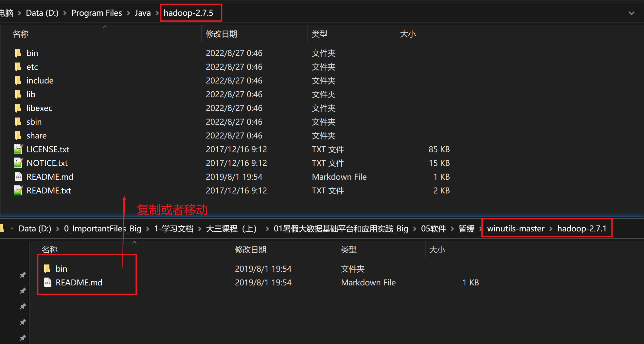Select the libexec folder name
This screenshot has height=344, width=644.
39,108
